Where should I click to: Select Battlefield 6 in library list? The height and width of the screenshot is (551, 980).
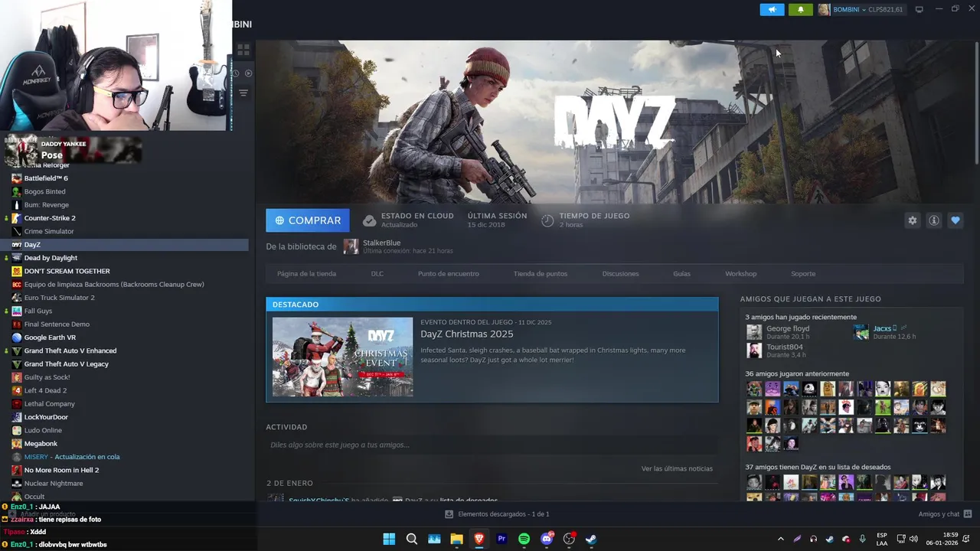click(x=46, y=178)
